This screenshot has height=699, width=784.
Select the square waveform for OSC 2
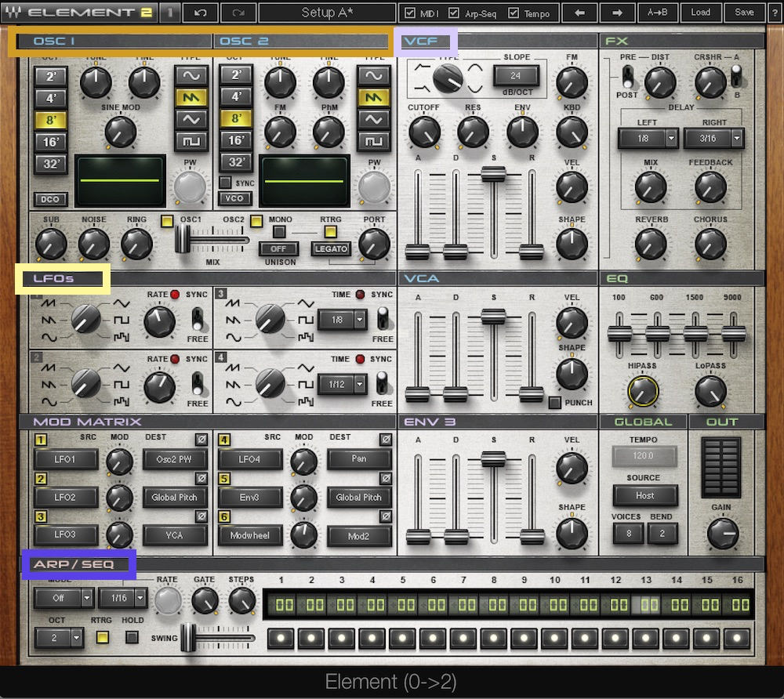374,141
